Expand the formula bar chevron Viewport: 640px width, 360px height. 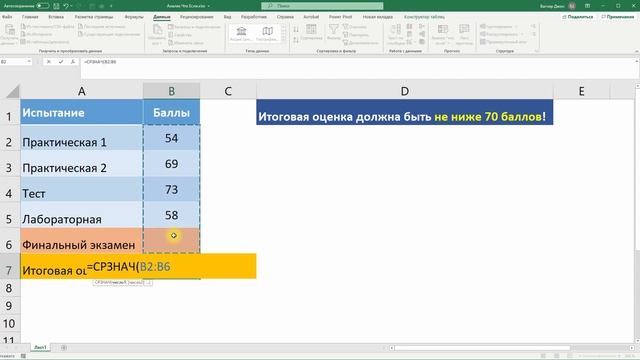pyautogui.click(x=637, y=61)
